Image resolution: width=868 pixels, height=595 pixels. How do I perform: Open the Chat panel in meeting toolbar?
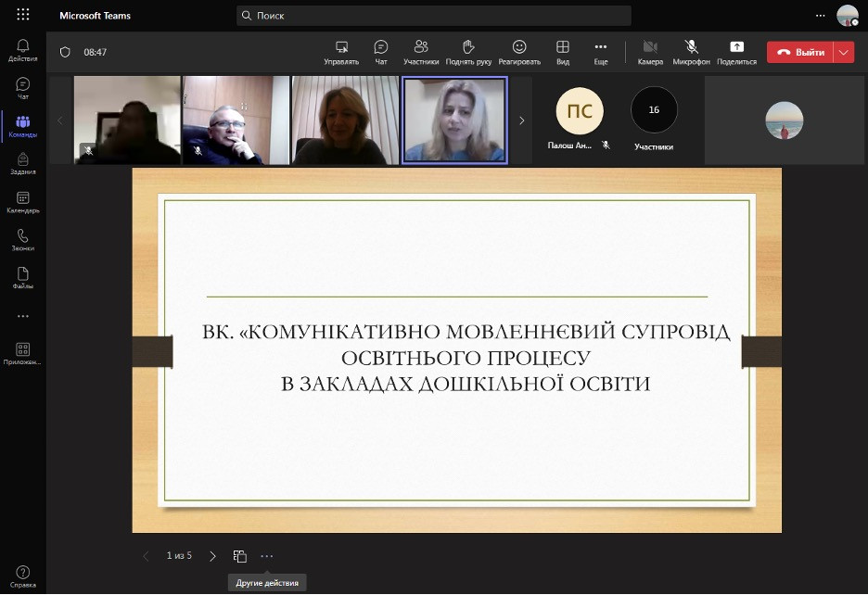click(380, 52)
